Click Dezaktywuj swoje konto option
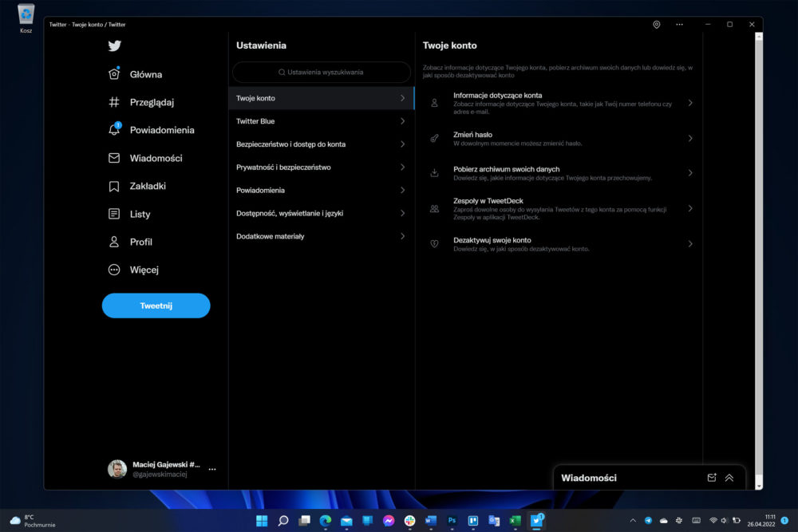 point(559,243)
